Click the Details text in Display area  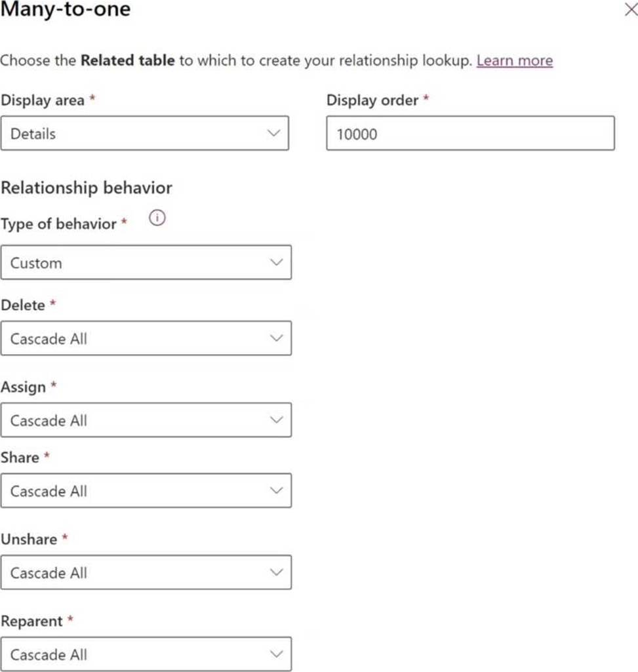[33, 134]
